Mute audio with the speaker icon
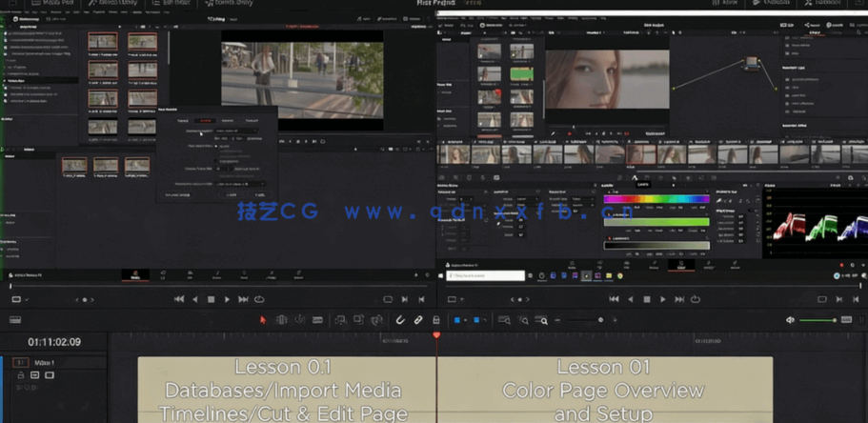The width and height of the screenshot is (868, 423). pos(791,320)
